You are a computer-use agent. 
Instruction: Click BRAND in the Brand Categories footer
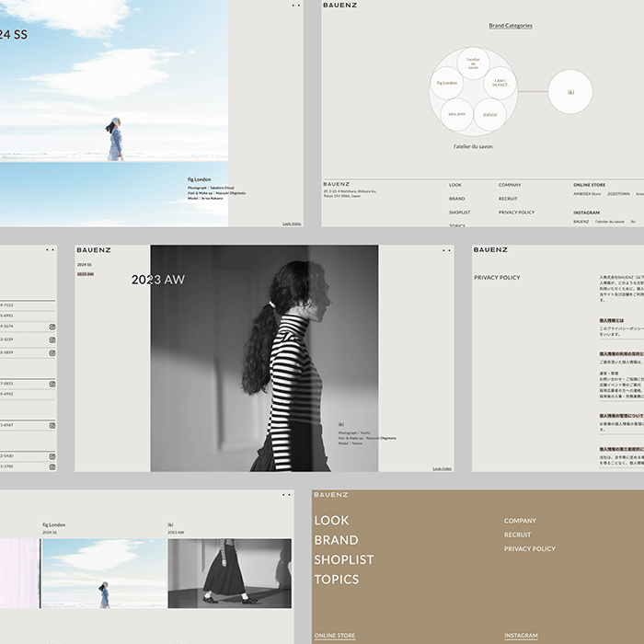[x=457, y=199]
